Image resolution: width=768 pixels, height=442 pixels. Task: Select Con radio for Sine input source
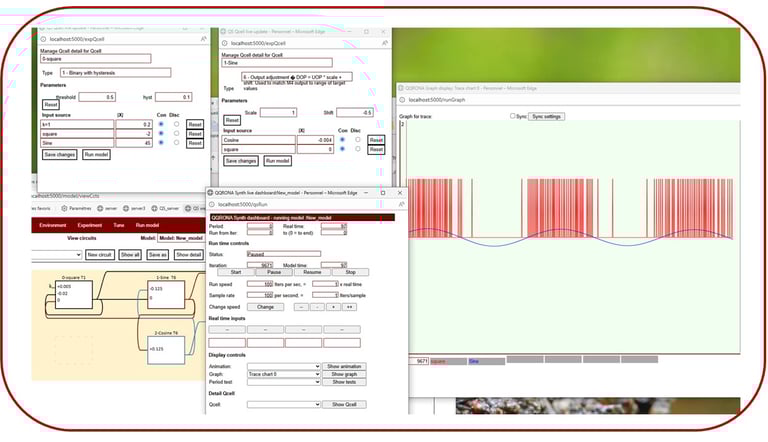pyautogui.click(x=161, y=143)
